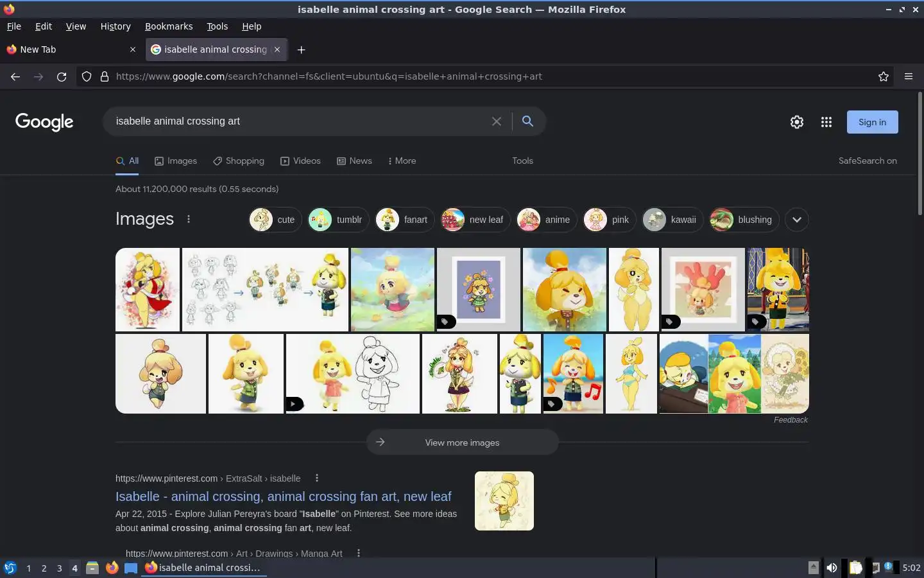
Task: Click the show desktop taskbar icon
Action: pos(131,568)
